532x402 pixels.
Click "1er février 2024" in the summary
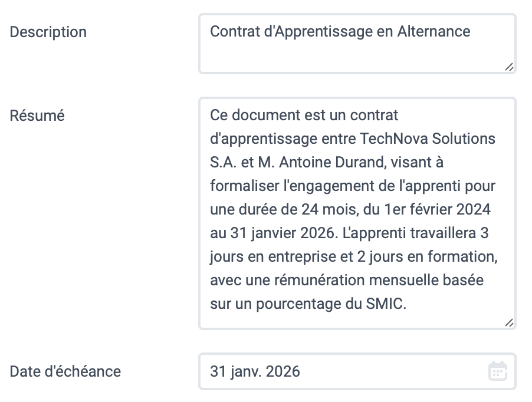(437, 209)
